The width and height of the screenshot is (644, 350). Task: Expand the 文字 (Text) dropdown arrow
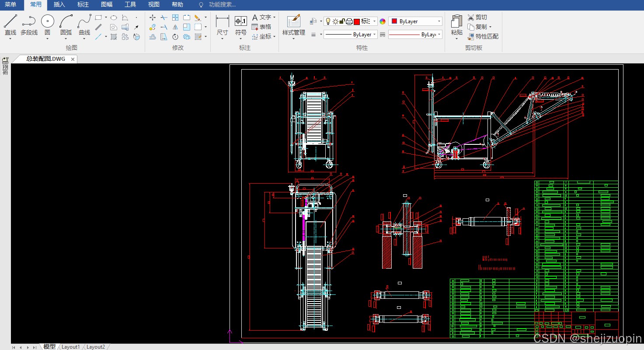(x=274, y=17)
